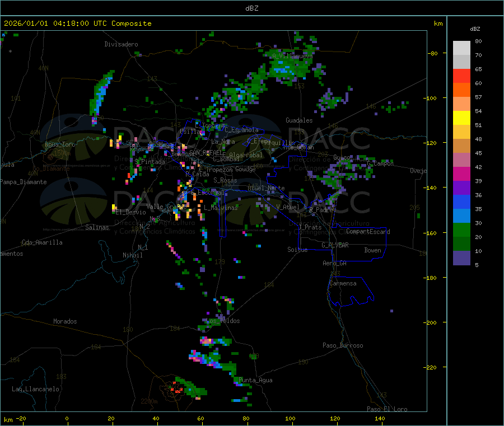Click the 65 value label on the legend
Screen dimensions: 504x426
point(478,69)
